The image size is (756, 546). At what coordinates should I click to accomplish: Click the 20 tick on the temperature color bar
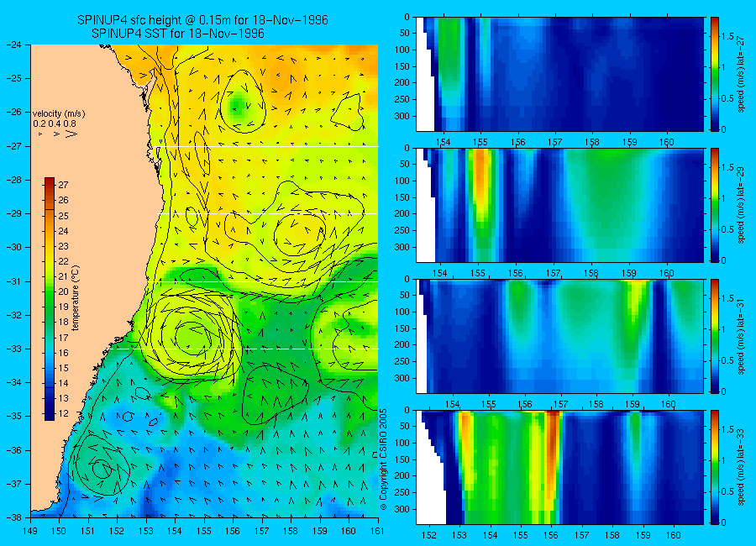[63, 291]
